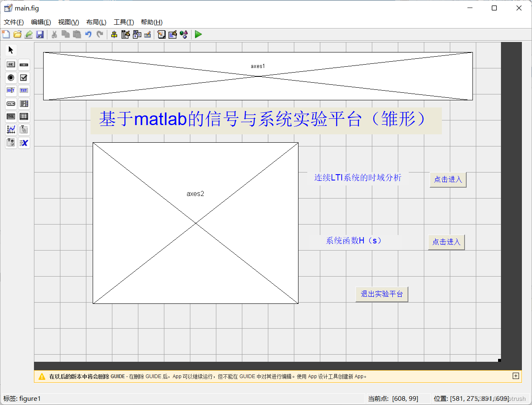Screen dimensions: 532x405
Task: Minimize the main.fig window
Action: (470, 8)
